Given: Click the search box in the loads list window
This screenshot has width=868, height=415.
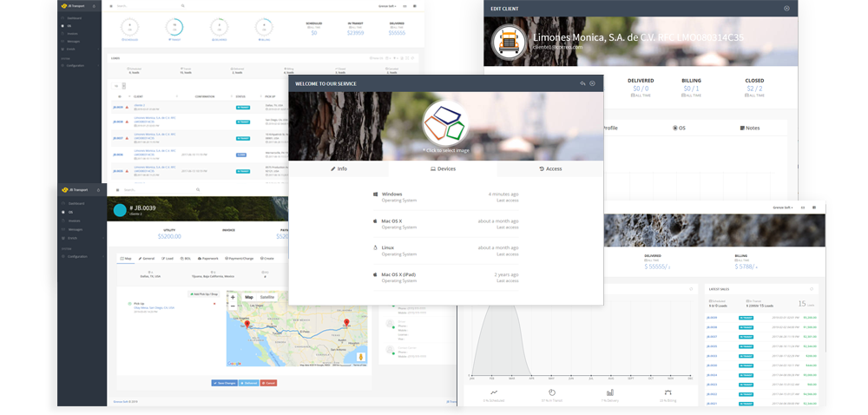Looking at the screenshot, I should pos(148,6).
